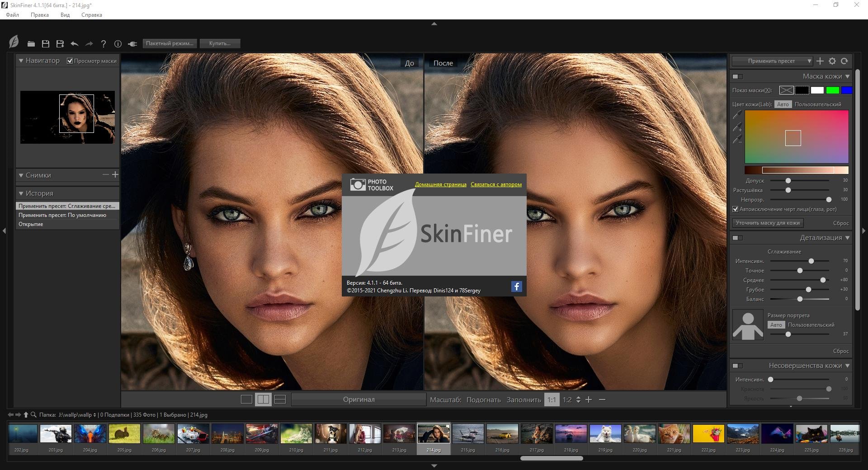Open the Применить пресет dropdown
868x470 pixels.
[x=772, y=61]
